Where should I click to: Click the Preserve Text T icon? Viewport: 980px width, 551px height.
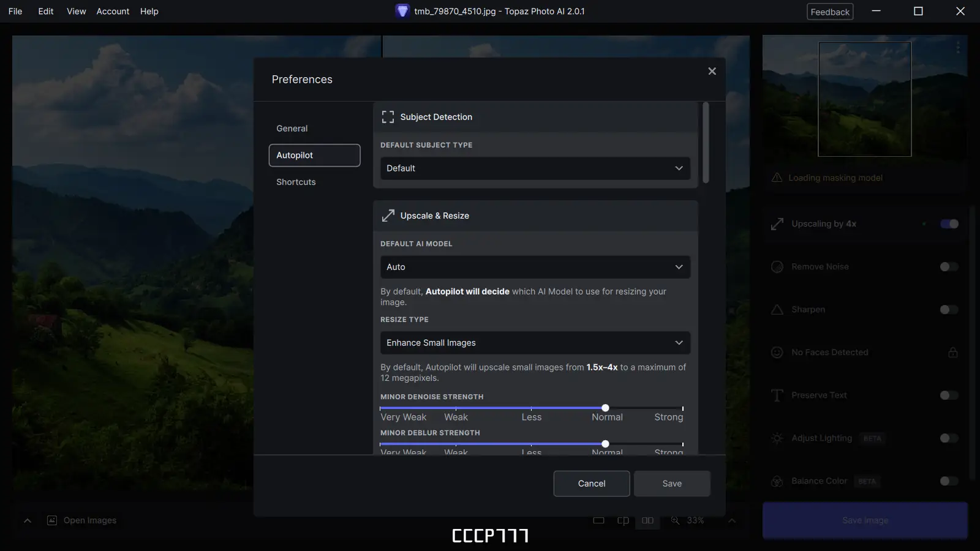[x=777, y=395]
